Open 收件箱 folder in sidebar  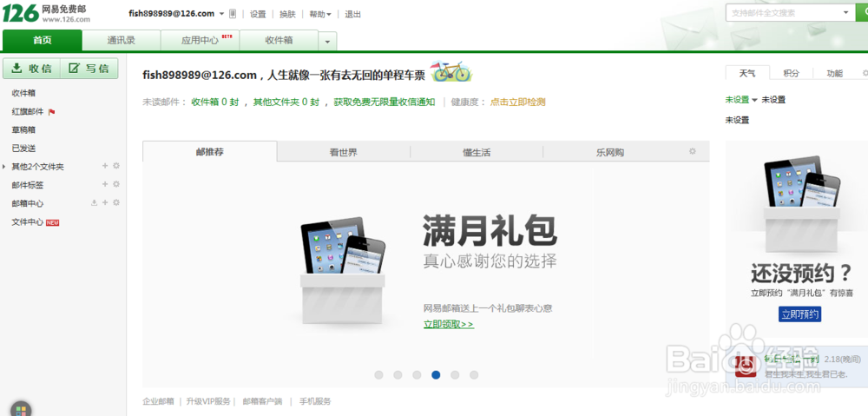(23, 93)
